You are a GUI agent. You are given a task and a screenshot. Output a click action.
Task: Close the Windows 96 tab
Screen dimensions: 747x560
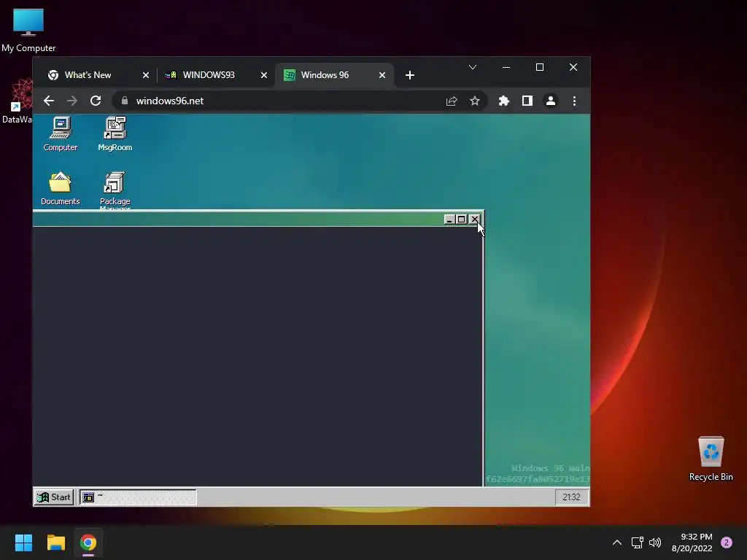point(382,75)
